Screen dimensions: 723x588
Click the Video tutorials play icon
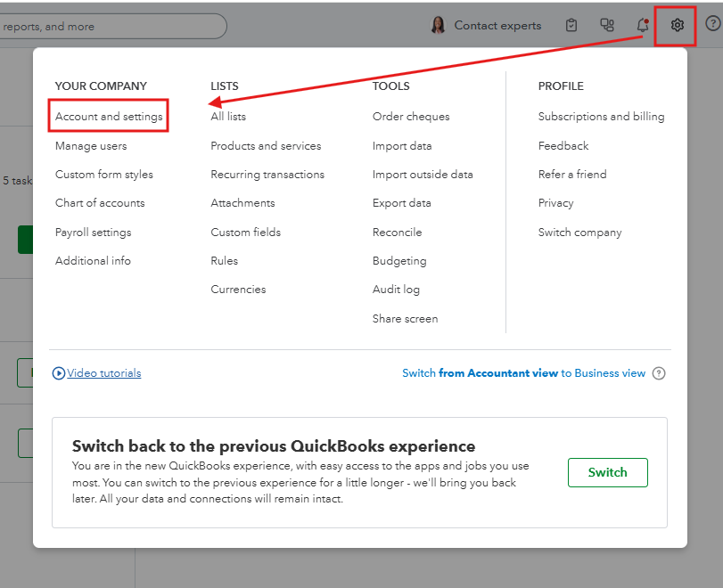point(59,373)
